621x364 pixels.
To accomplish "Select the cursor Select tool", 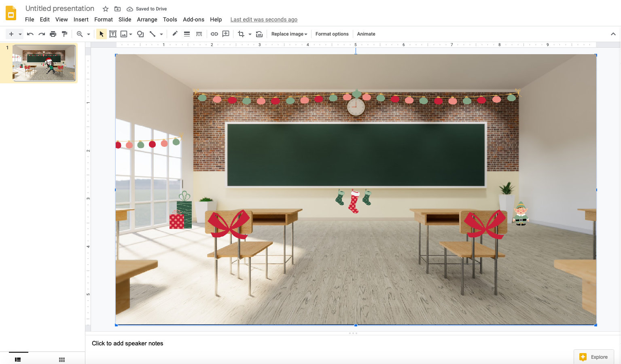I will tap(101, 34).
